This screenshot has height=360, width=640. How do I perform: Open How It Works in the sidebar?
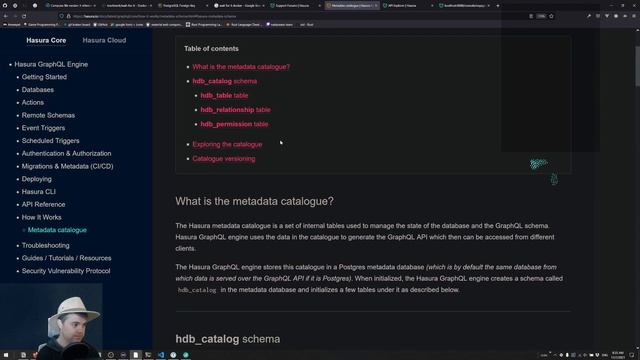coord(41,218)
